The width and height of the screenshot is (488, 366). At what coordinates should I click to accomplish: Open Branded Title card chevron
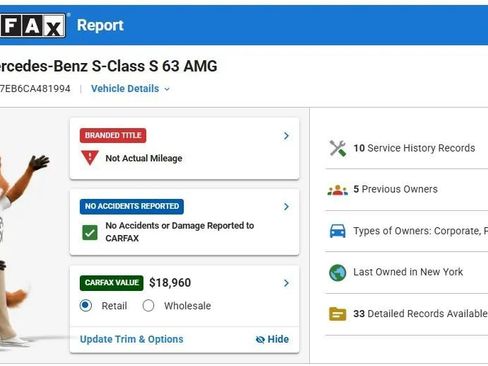tap(286, 136)
